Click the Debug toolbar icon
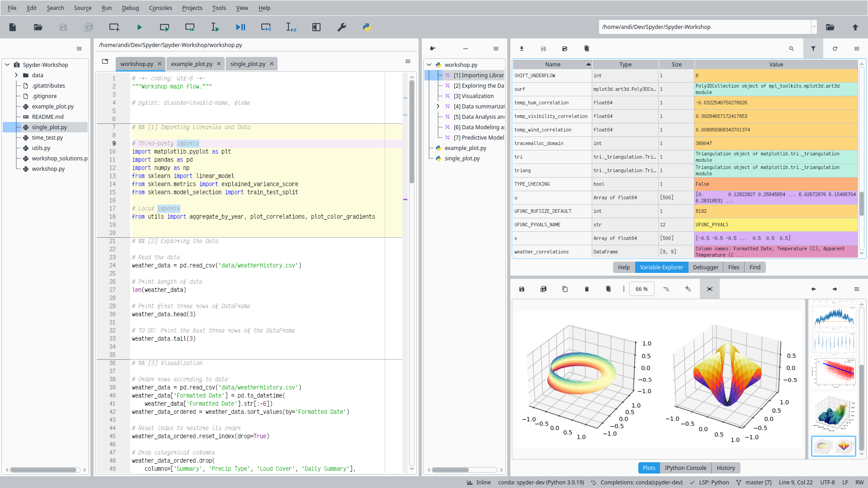Image resolution: width=868 pixels, height=488 pixels. (241, 27)
